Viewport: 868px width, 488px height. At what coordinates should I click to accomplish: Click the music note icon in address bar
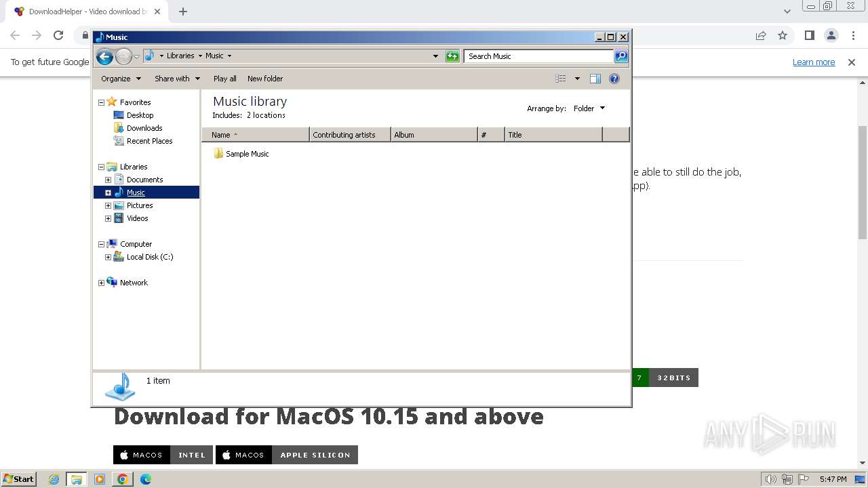click(150, 56)
